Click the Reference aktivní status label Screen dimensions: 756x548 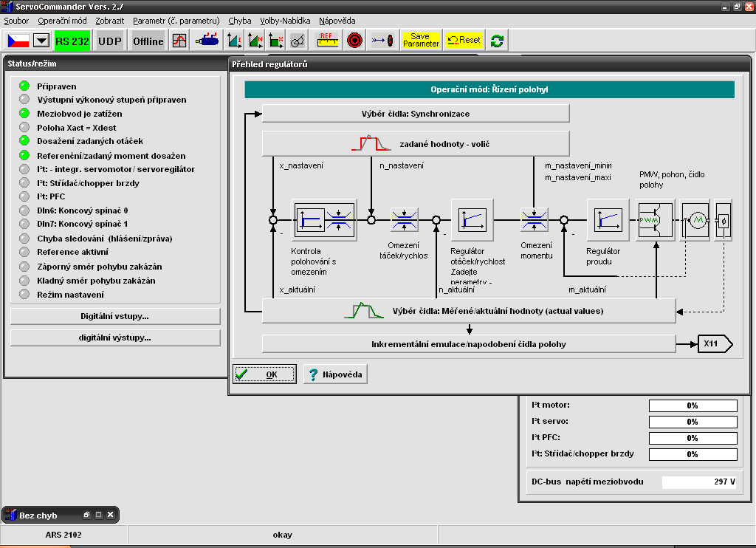(73, 252)
